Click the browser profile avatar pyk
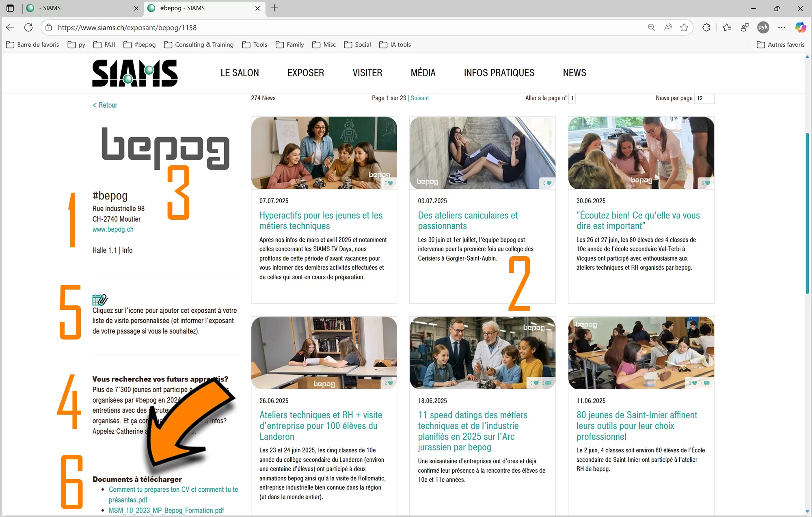 tap(763, 27)
